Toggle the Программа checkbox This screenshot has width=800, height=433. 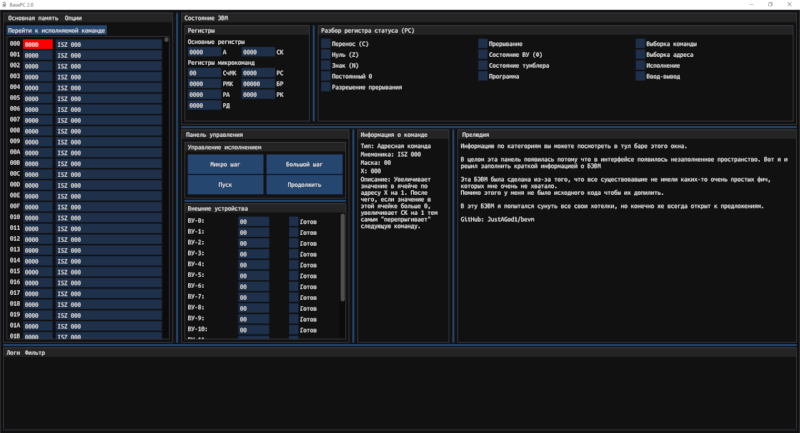point(483,77)
